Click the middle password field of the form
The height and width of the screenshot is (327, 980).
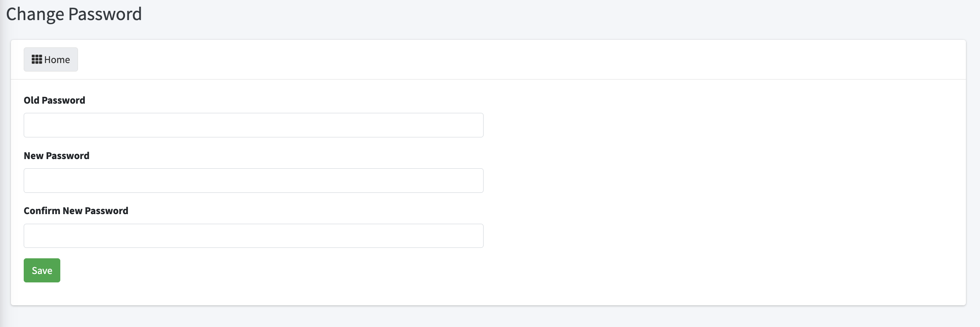pyautogui.click(x=254, y=180)
